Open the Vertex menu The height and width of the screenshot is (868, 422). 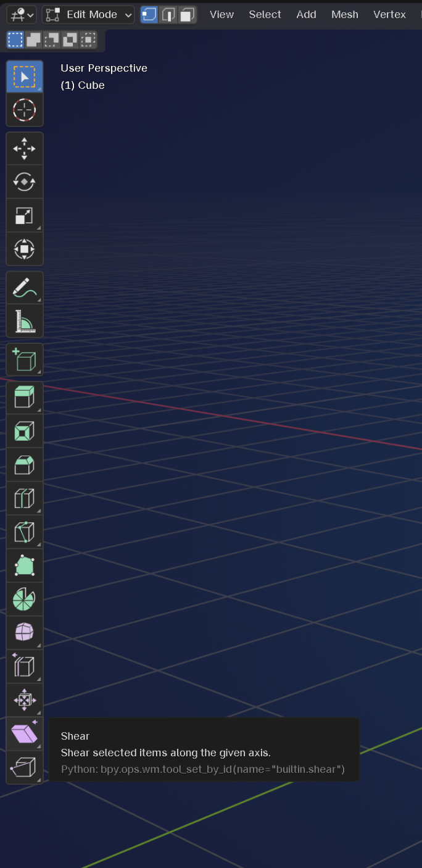[x=390, y=14]
